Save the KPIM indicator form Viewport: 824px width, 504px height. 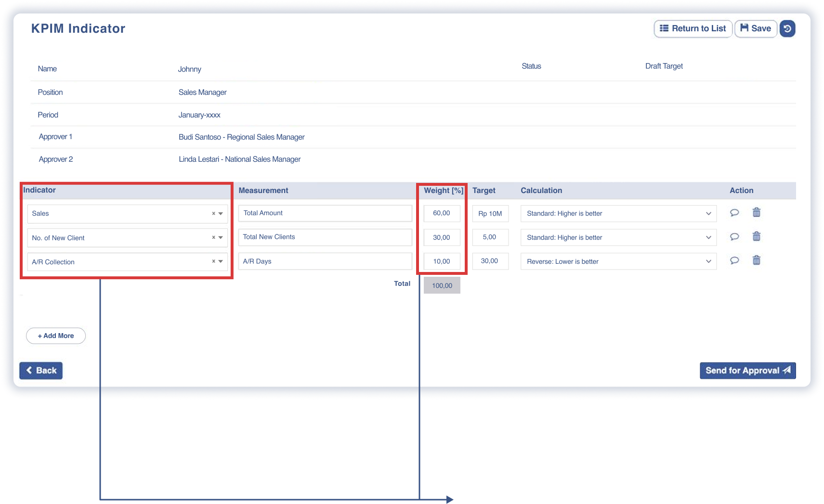756,28
